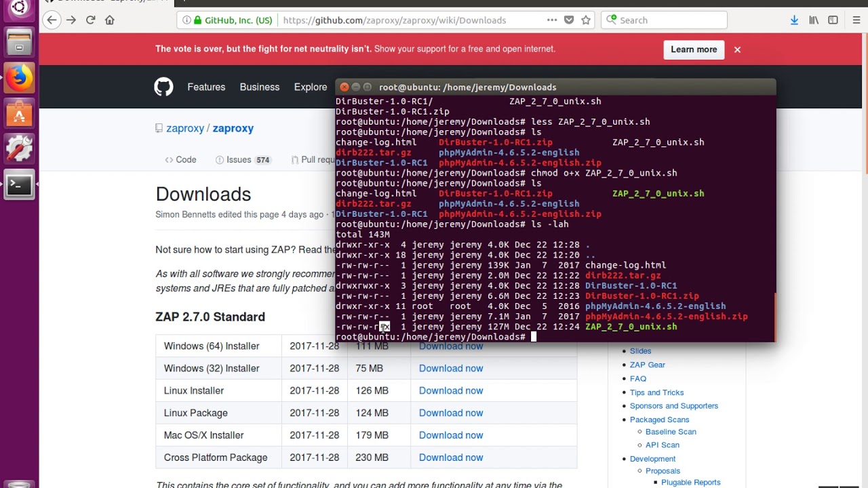Image resolution: width=868 pixels, height=488 pixels.
Task: Open the Plugable Reports sidebar link
Action: 691,483
